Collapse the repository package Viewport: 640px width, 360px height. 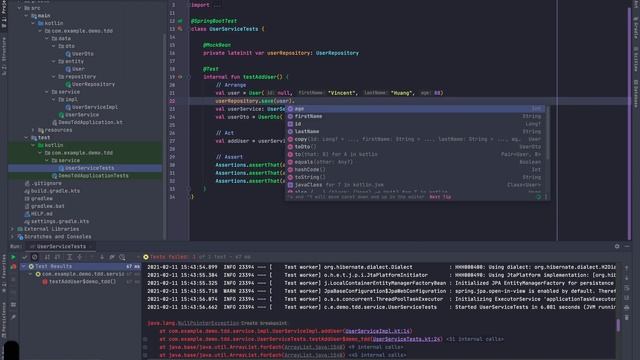tap(53, 76)
